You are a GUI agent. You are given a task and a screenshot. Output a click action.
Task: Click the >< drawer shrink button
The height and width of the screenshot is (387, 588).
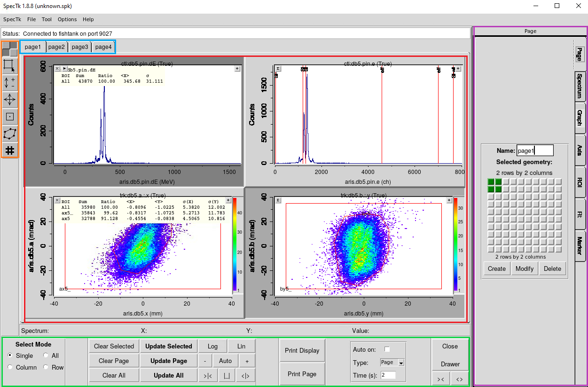click(x=440, y=379)
